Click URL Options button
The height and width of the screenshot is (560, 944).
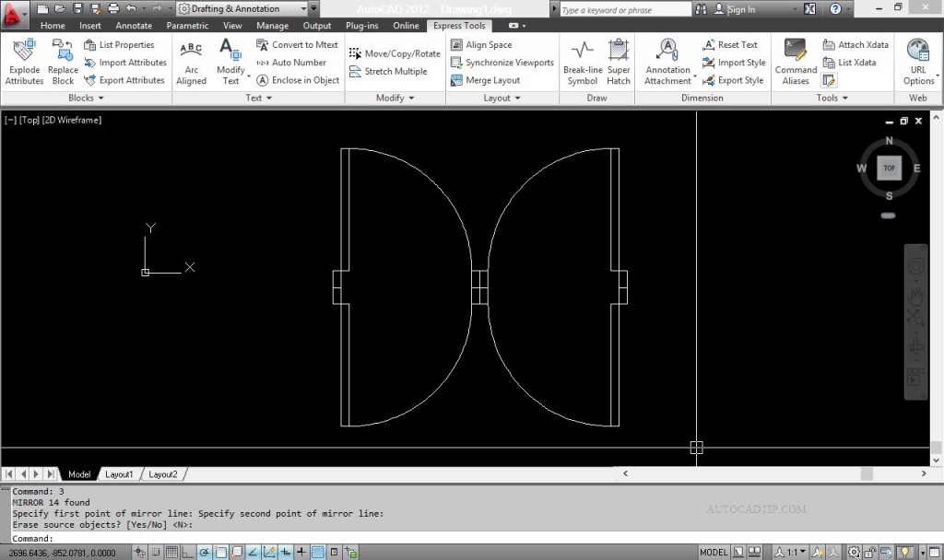(x=918, y=62)
